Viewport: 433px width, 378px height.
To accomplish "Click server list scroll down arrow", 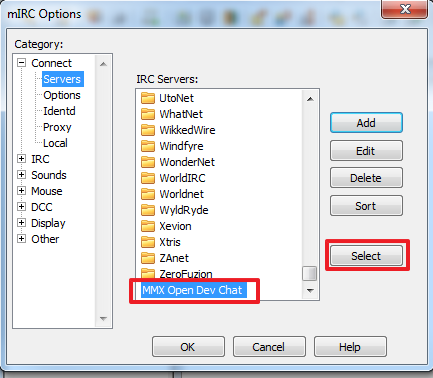I will 310,290.
